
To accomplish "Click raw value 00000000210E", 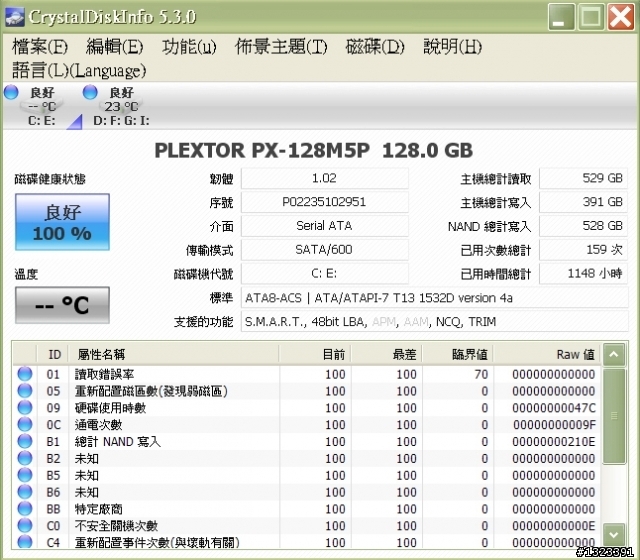I will coord(554,441).
